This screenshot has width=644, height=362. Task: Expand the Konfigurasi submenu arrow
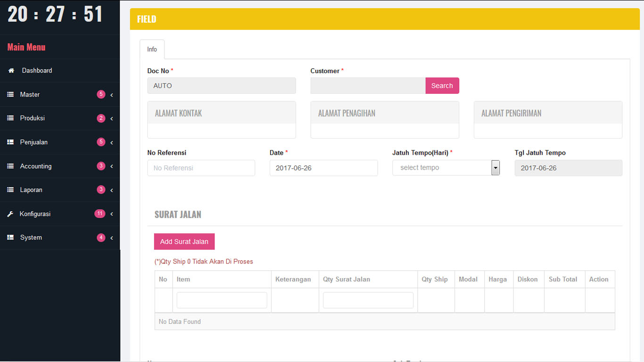112,214
